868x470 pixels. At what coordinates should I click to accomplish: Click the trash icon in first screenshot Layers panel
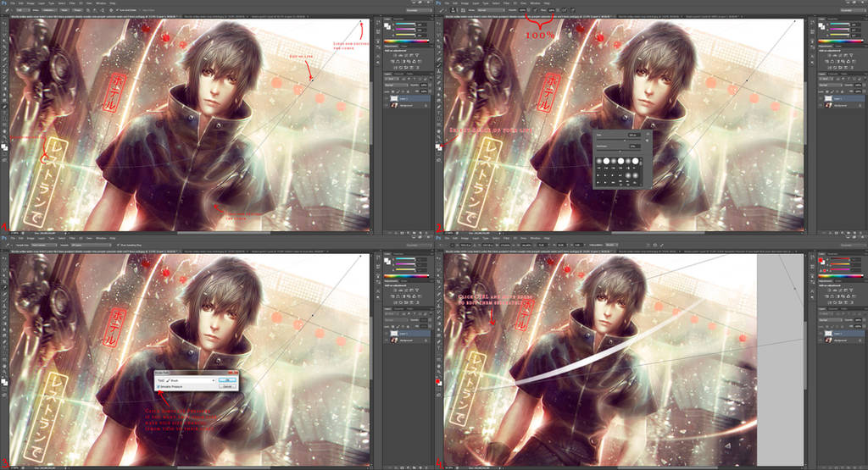click(426, 233)
